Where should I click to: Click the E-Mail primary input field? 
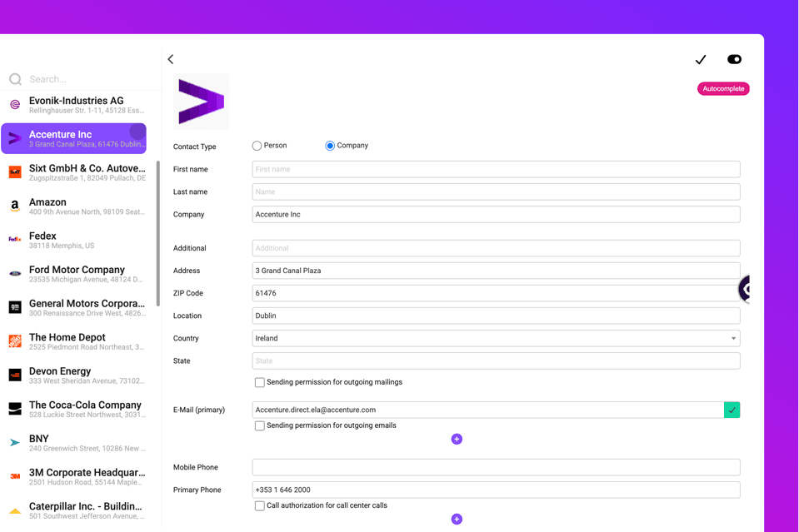pyautogui.click(x=487, y=410)
